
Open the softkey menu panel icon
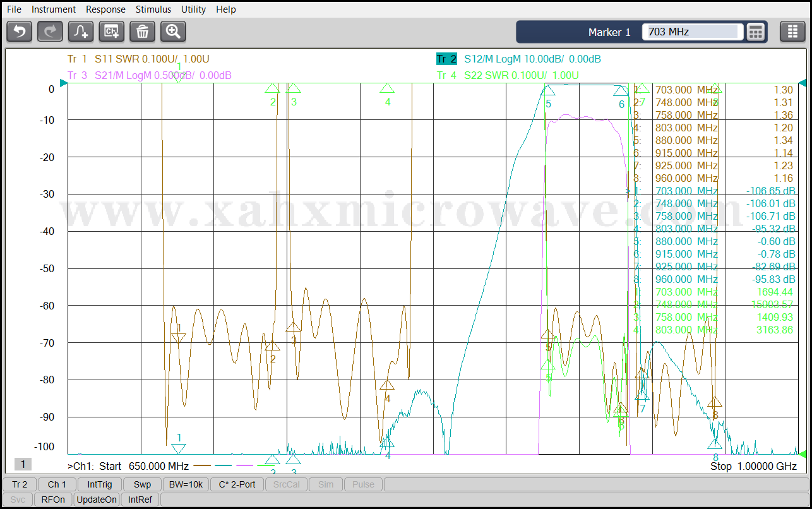[x=792, y=32]
